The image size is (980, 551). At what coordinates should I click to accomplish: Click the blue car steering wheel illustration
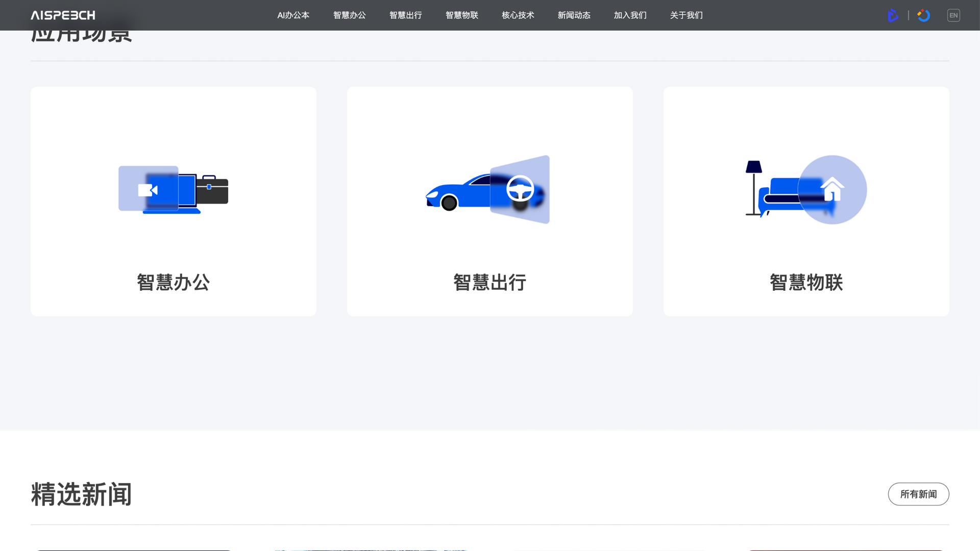(x=488, y=189)
